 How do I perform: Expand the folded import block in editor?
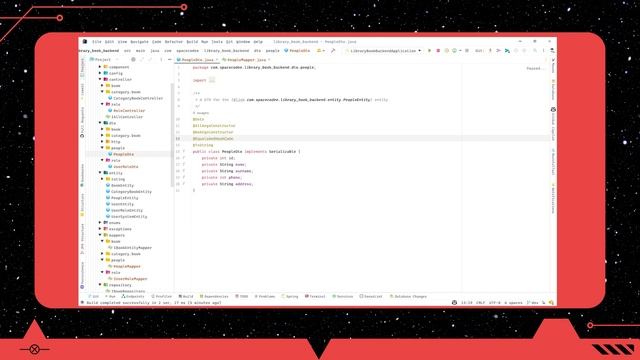(x=212, y=80)
